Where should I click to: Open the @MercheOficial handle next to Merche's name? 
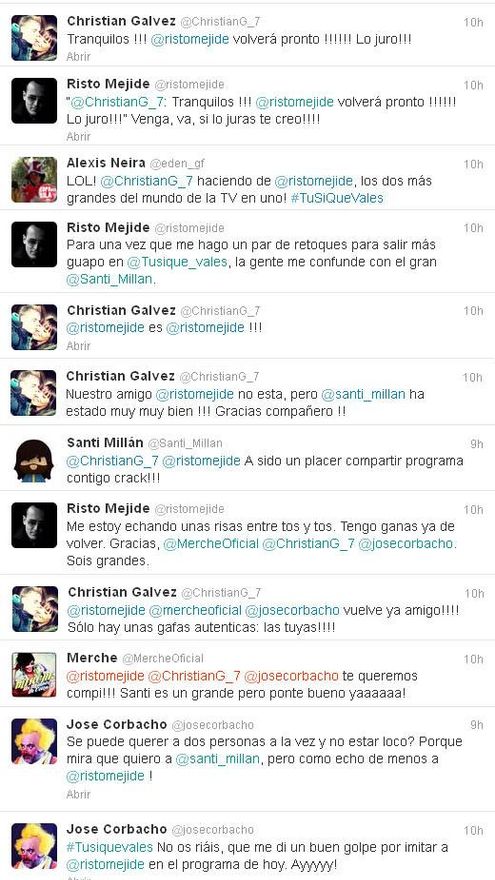(163, 658)
